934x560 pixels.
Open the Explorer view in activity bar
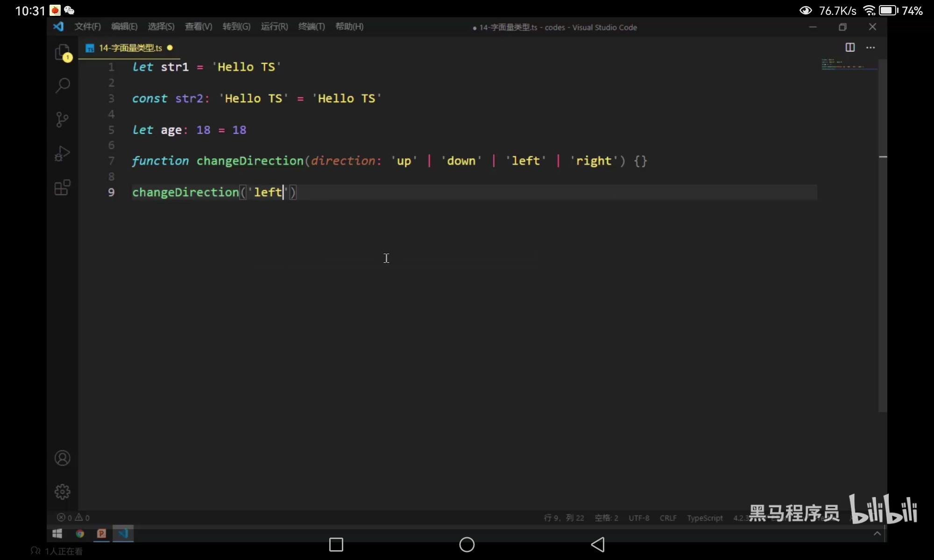tap(63, 52)
